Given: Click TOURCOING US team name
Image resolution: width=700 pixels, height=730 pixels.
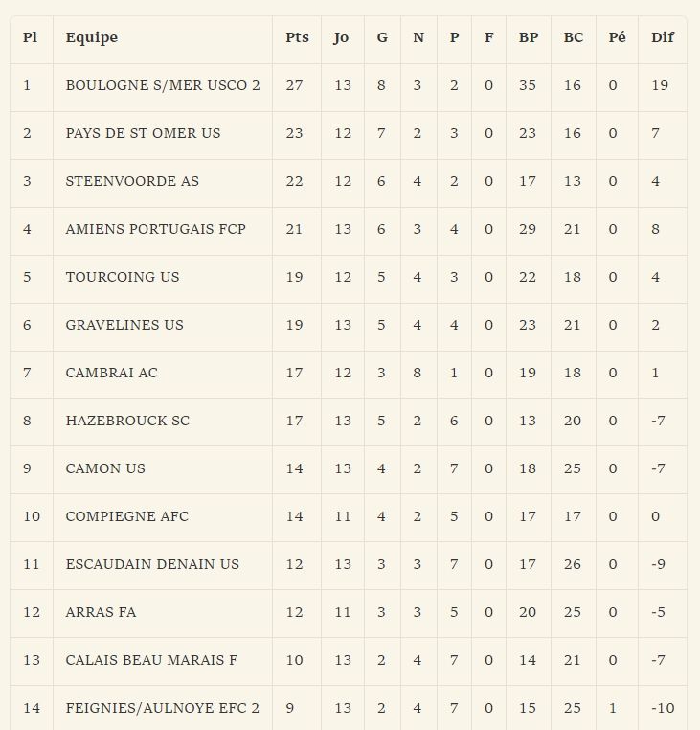Looking at the screenshot, I should coord(123,278).
